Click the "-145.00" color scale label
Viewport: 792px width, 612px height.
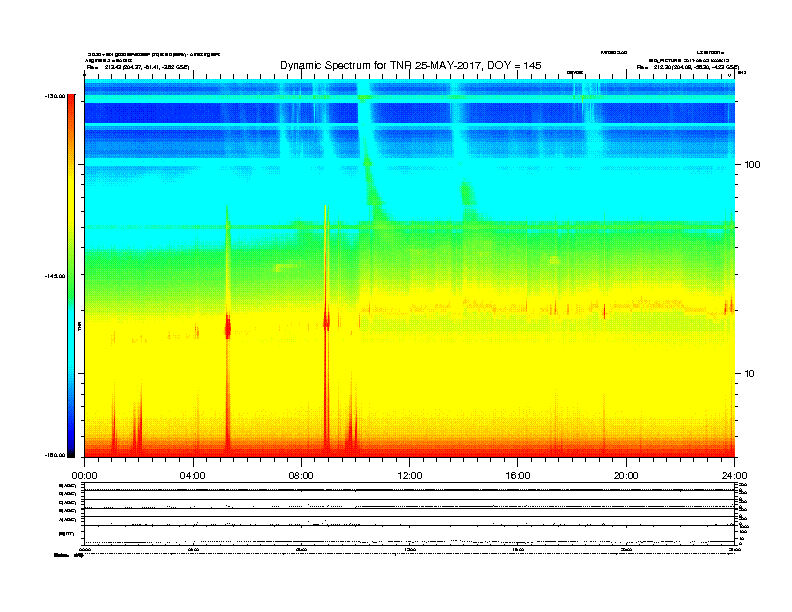point(55,276)
